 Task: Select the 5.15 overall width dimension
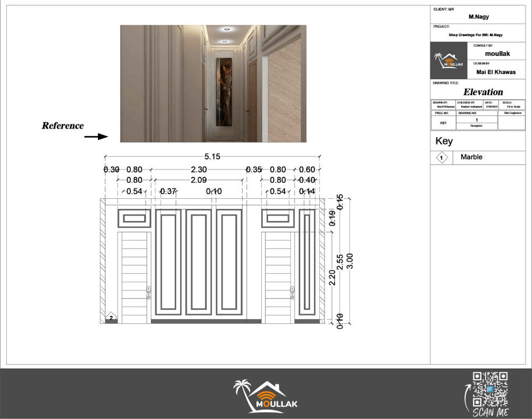[212, 156]
